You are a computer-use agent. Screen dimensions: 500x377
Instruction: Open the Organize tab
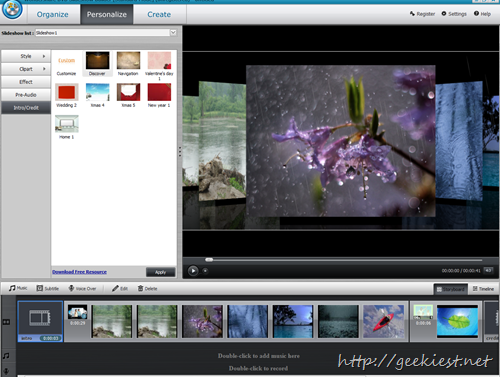click(x=53, y=15)
